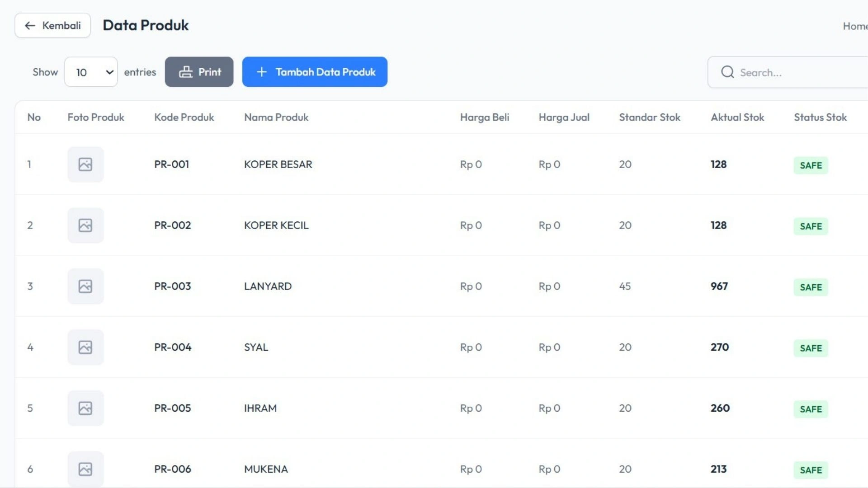Click MUKENA product photo placeholder
868x488 pixels.
point(85,469)
